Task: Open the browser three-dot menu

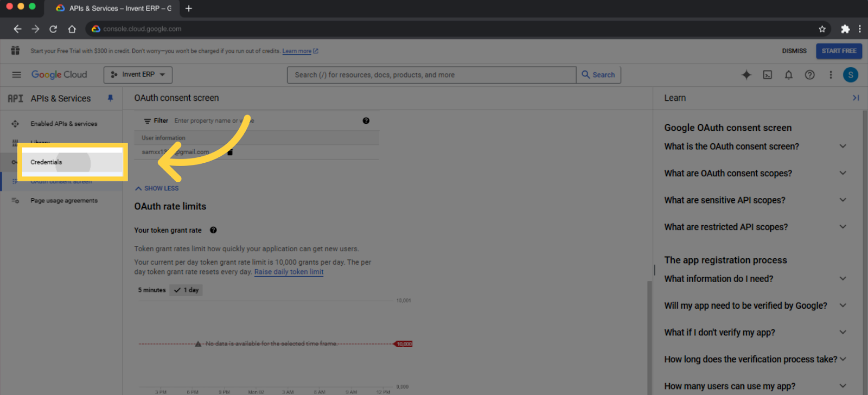Action: click(860, 29)
